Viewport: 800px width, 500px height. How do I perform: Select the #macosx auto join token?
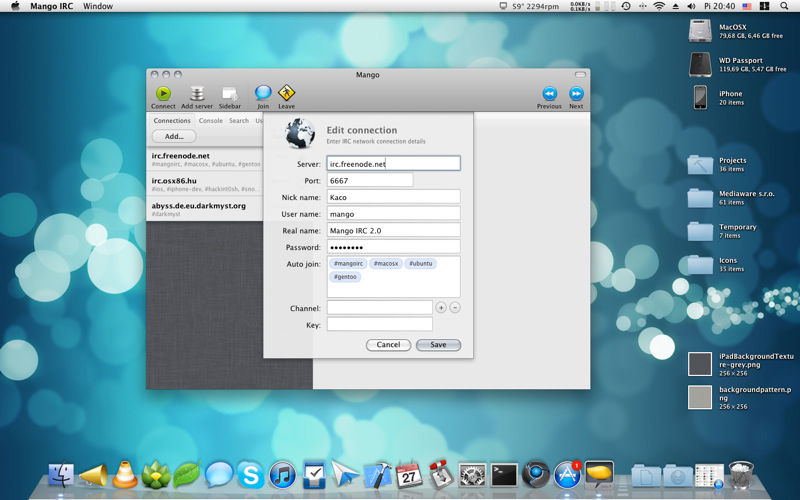386,263
